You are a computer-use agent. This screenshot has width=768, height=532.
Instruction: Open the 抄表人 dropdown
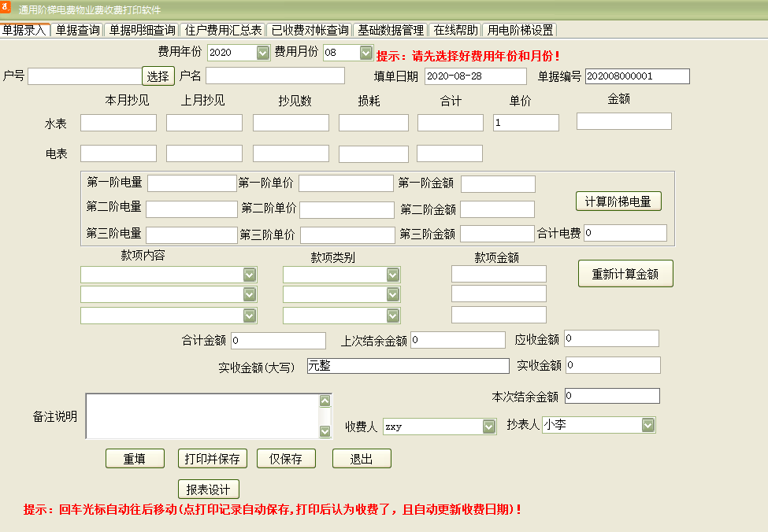pos(648,424)
